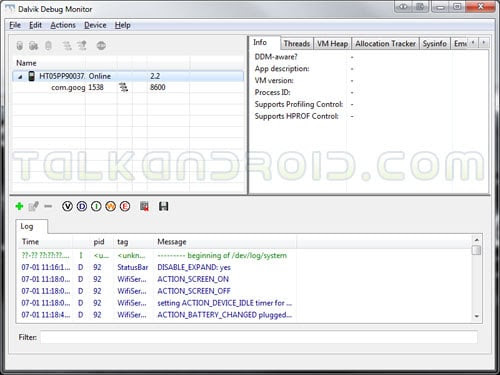
Task: Click the port value 8600
Action: click(x=158, y=87)
